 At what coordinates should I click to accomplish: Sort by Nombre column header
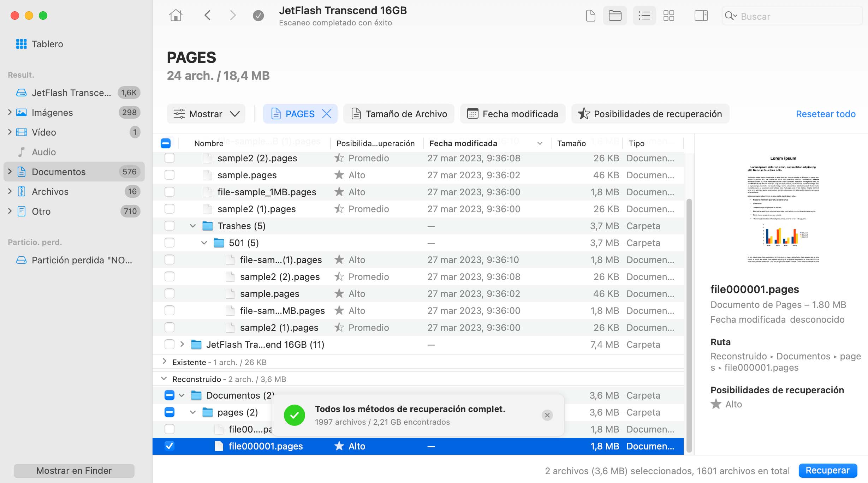209,143
